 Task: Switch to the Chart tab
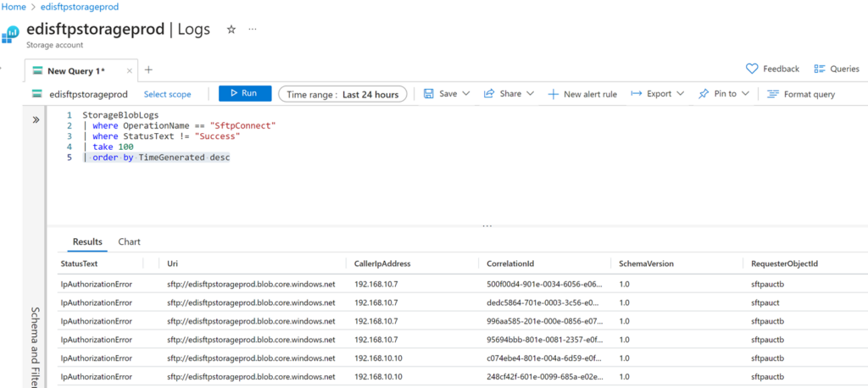(129, 242)
